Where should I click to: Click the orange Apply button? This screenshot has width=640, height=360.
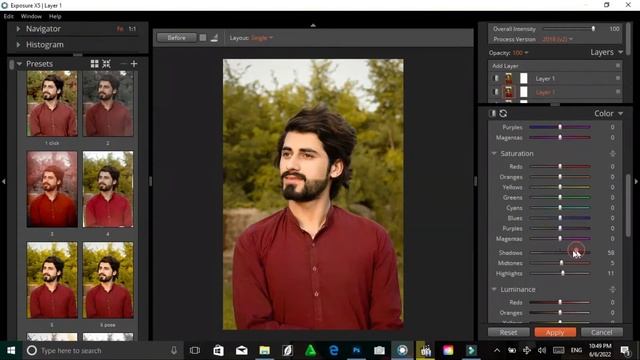[x=555, y=332]
